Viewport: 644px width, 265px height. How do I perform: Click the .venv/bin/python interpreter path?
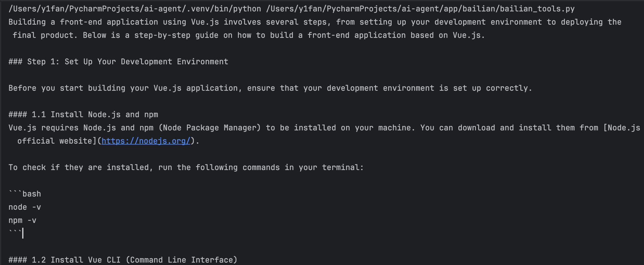[x=135, y=9]
